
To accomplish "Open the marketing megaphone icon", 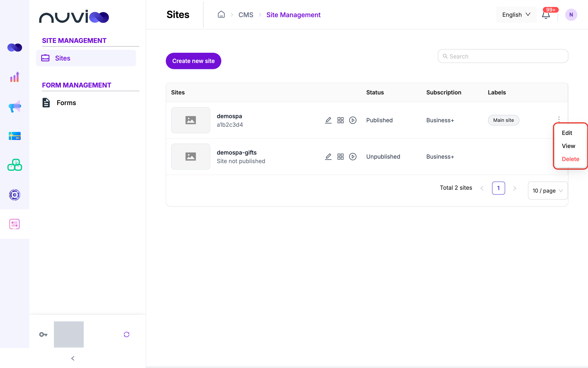I will click(14, 106).
